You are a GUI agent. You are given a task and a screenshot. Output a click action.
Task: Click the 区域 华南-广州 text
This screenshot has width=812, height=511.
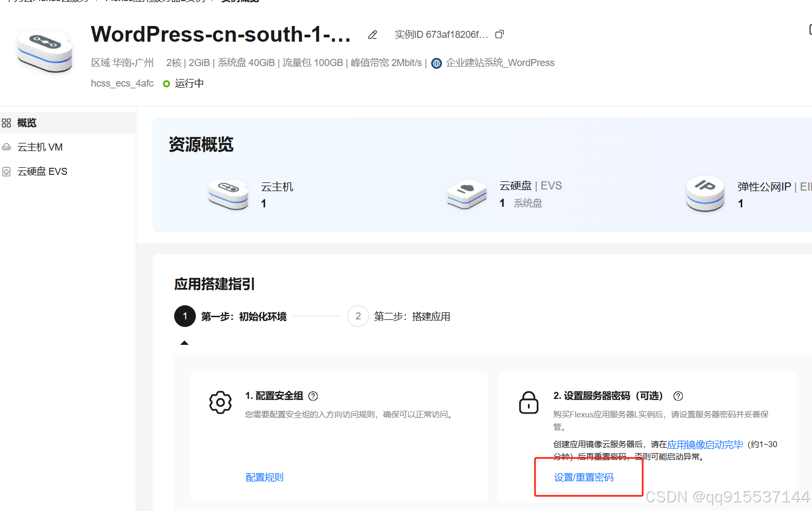click(122, 63)
